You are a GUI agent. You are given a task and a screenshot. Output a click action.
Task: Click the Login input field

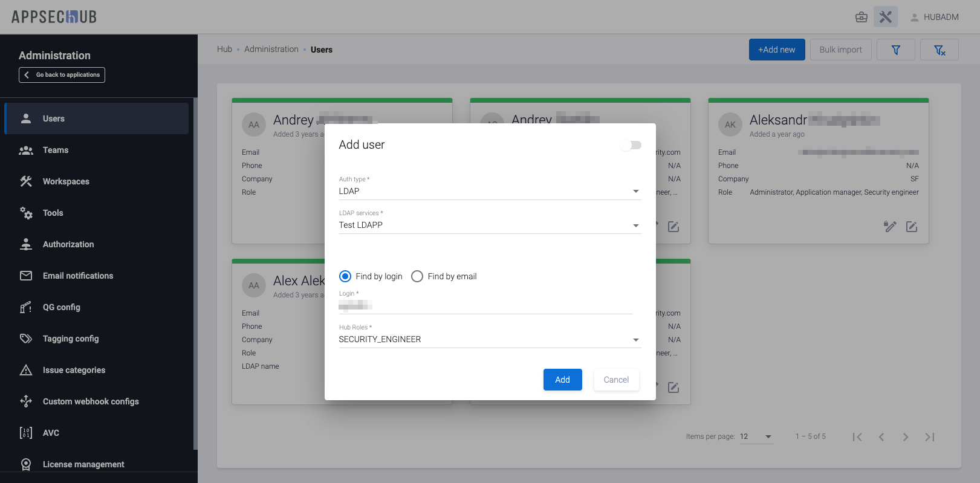[x=485, y=306]
